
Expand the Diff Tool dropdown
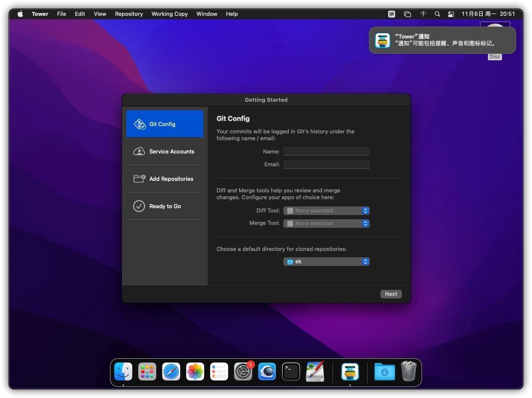click(326, 211)
